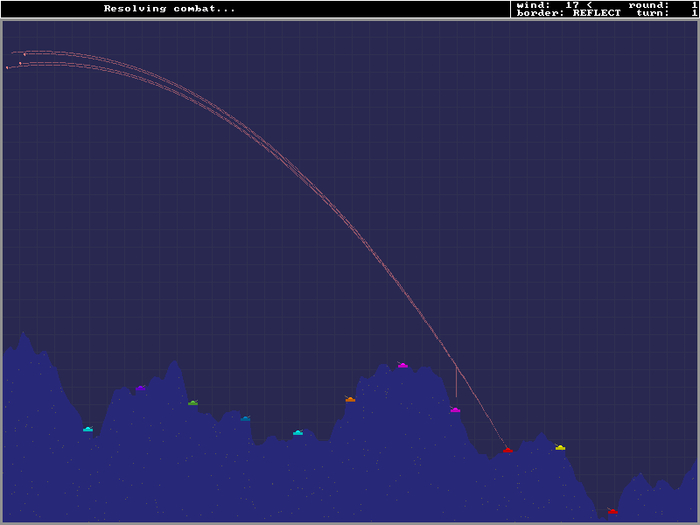Click the lower magenta tank under vertical line
The image size is (700, 525).
pos(455,410)
